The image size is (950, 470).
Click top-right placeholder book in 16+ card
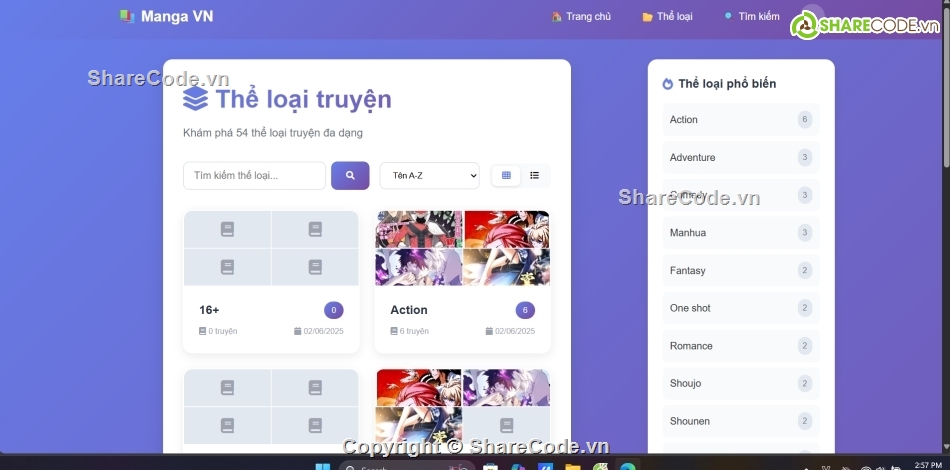coord(315,230)
